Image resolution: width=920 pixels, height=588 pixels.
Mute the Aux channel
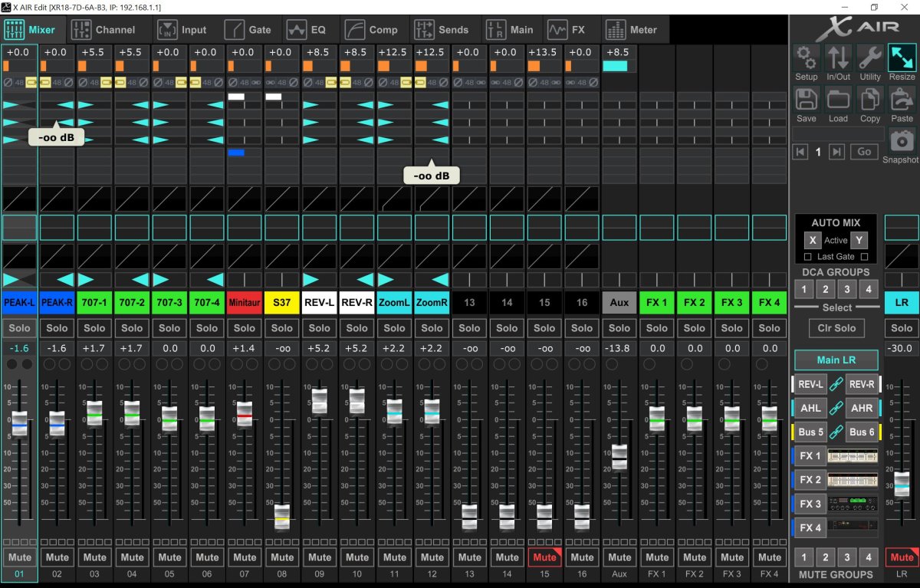click(x=619, y=557)
